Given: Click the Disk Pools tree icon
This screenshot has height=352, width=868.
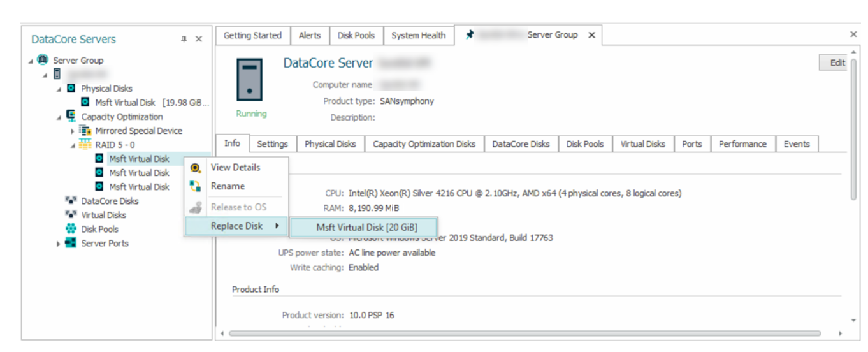Looking at the screenshot, I should pos(71,229).
